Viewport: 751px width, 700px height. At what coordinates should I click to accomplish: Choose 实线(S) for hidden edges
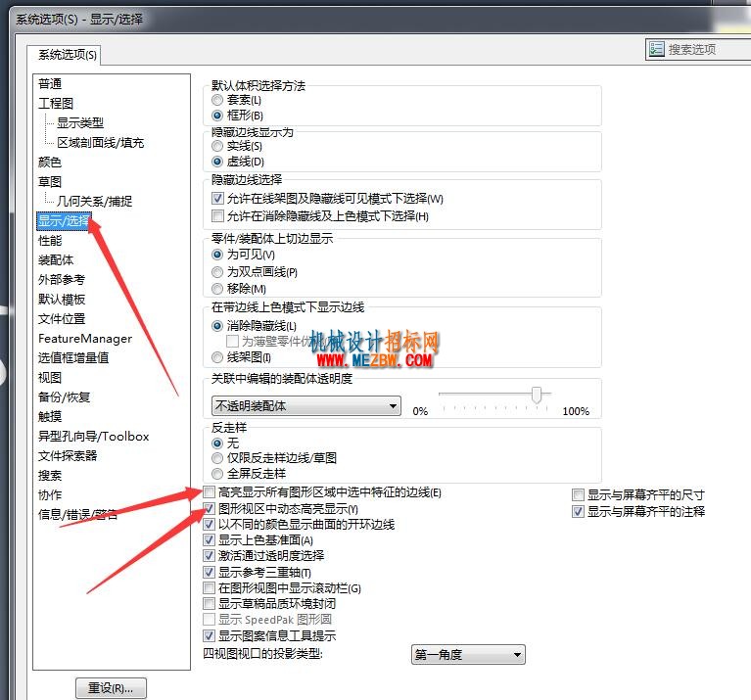pos(217,146)
